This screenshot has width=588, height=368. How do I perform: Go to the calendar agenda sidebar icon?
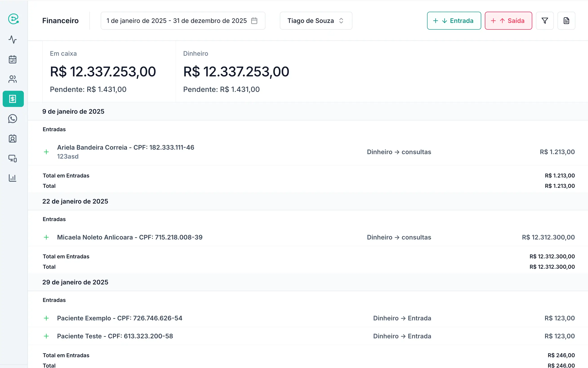[13, 59]
